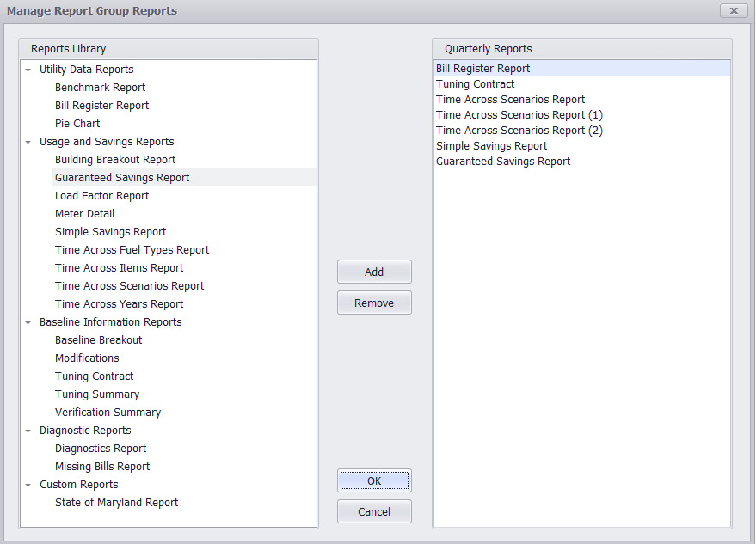Select Pie Chart in Reports Library
Screen dimensions: 756x544
77,124
